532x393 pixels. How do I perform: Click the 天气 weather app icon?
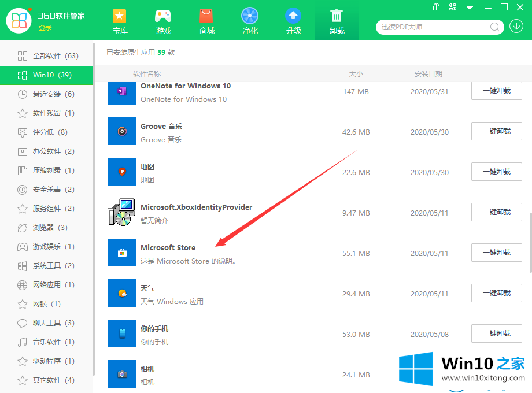(x=122, y=293)
